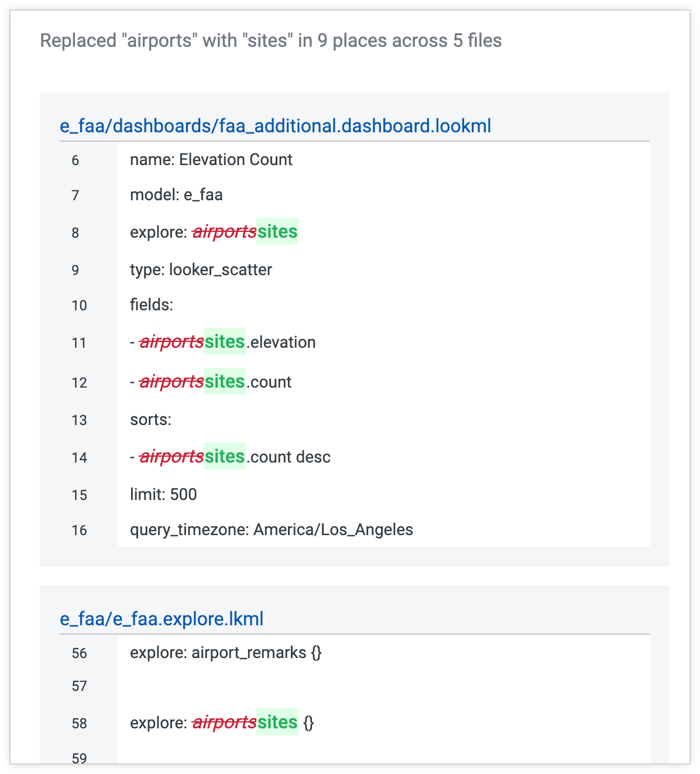Click line number 57 in the gutter
Image resolution: width=700 pixels, height=774 pixels.
point(79,686)
